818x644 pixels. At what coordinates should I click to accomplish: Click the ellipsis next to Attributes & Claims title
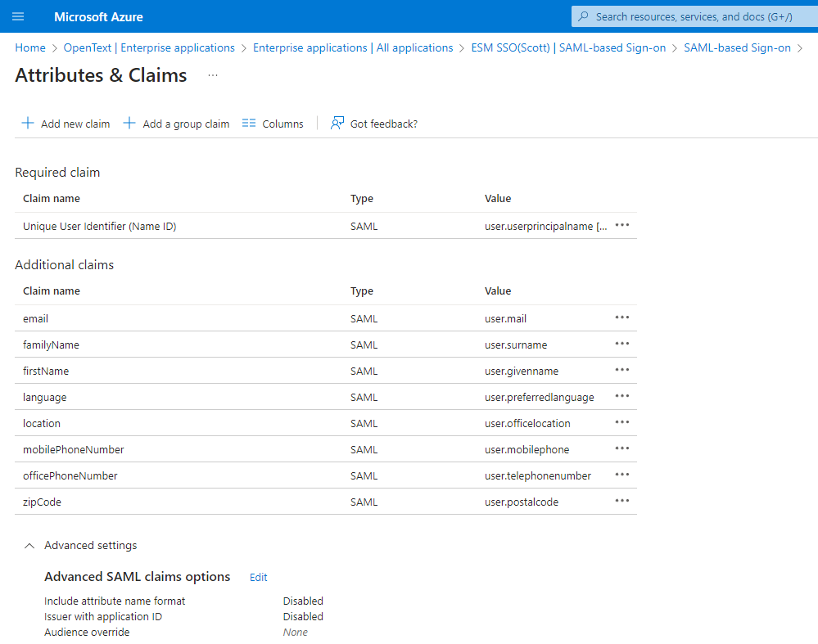click(212, 74)
